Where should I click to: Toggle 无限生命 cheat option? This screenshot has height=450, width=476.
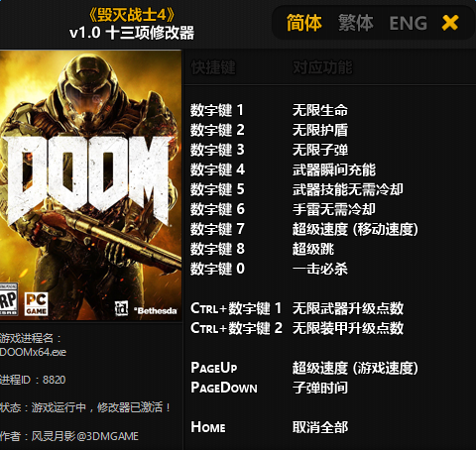pos(320,110)
